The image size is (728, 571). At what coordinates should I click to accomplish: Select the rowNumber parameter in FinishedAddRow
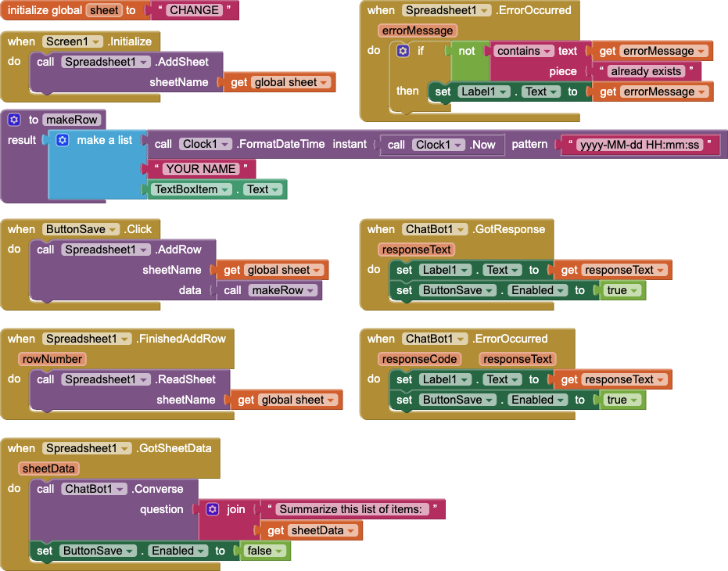point(52,359)
